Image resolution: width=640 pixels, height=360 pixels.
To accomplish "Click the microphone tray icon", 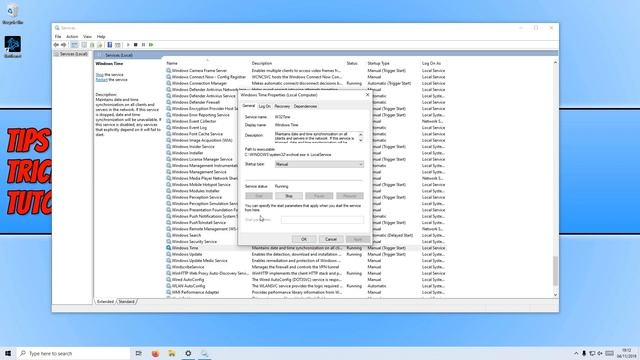I will (x=584, y=353).
